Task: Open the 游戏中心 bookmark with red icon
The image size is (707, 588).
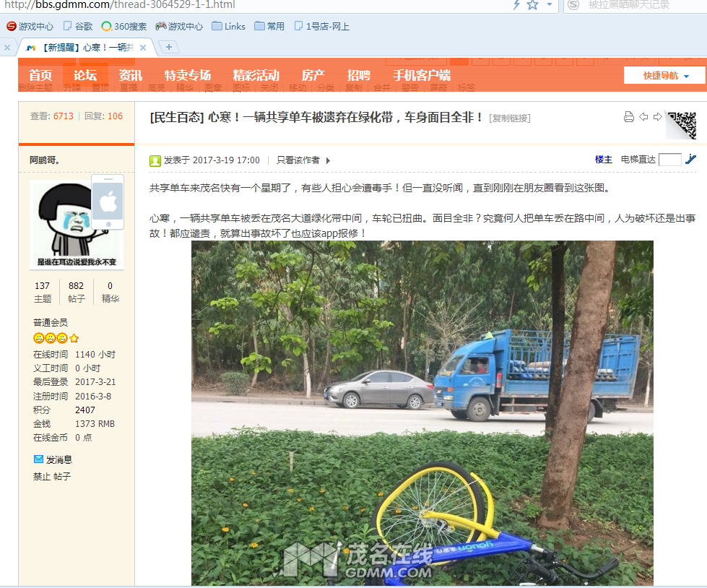Action: pos(30,26)
